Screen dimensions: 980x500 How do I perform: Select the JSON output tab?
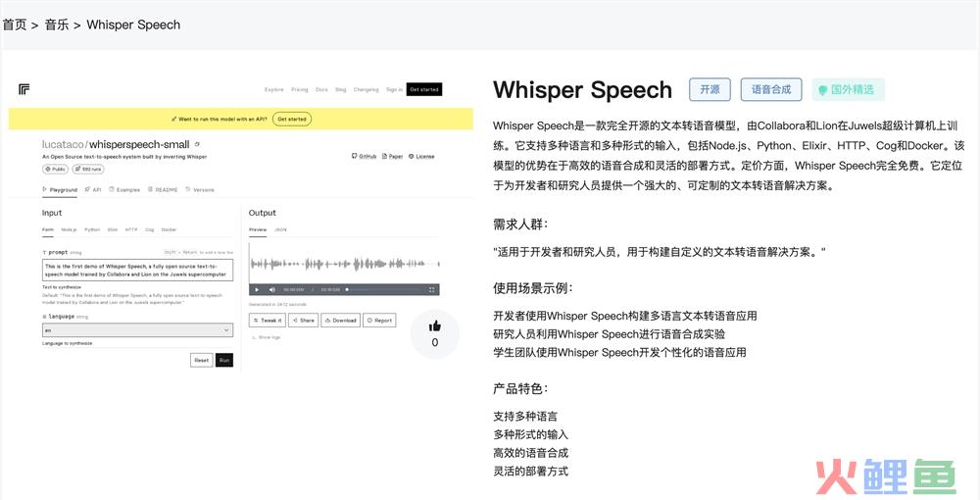point(280,229)
